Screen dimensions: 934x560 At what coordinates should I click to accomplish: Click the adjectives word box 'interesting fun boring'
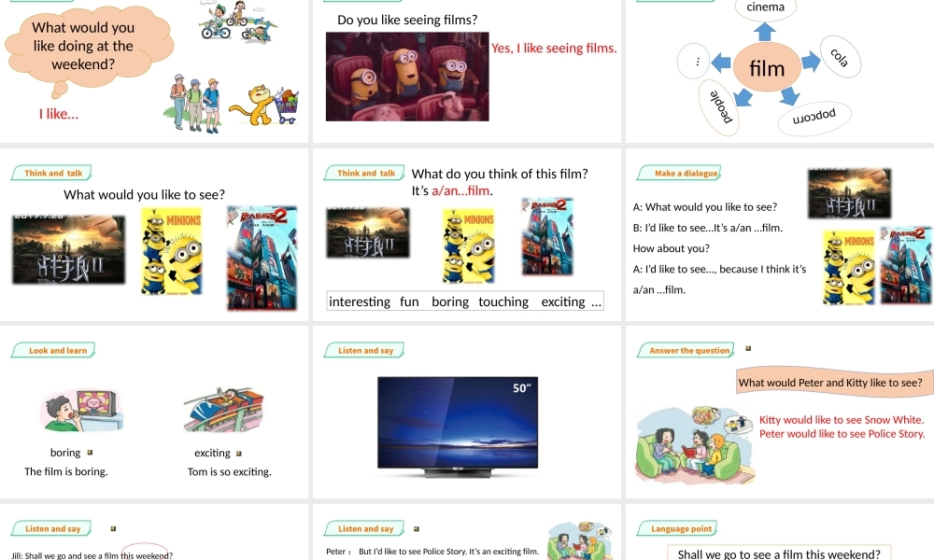click(x=465, y=301)
